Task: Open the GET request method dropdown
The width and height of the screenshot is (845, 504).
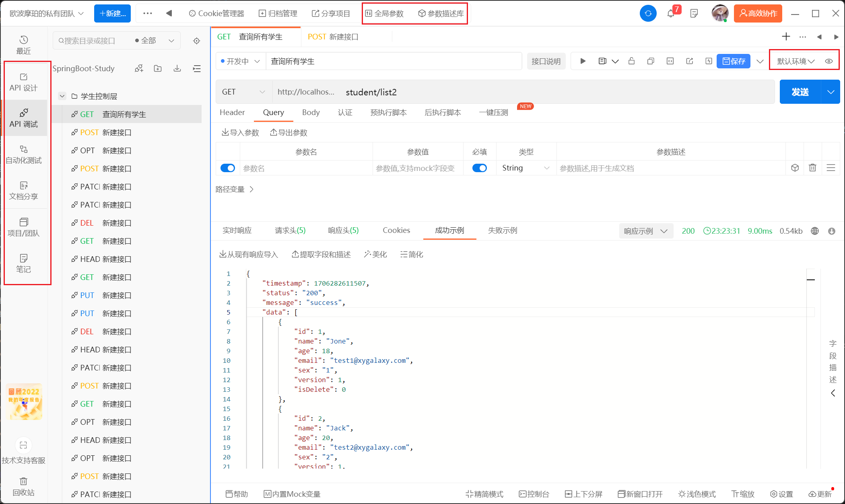Action: point(243,92)
